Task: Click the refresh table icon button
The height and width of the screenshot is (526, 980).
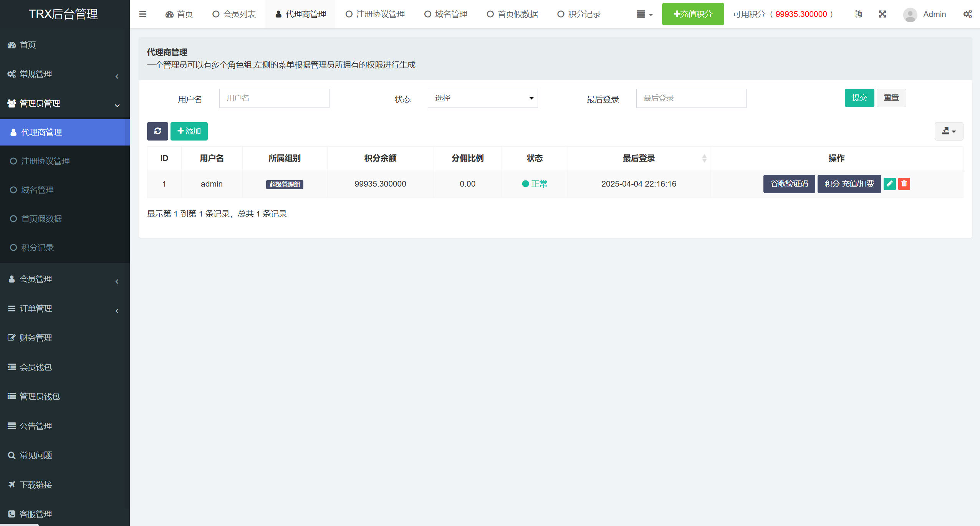Action: click(x=157, y=131)
